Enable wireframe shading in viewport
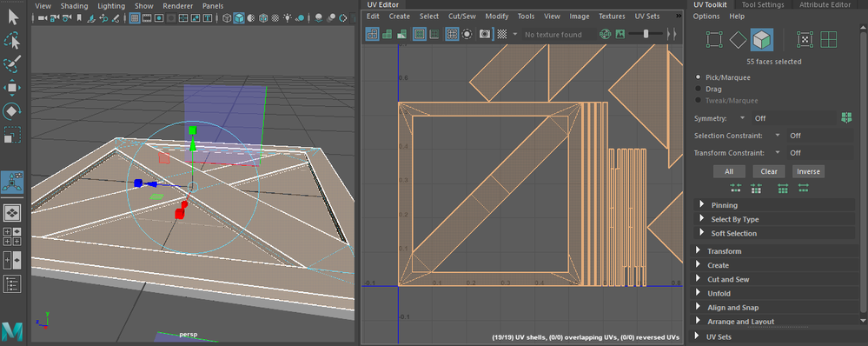The height and width of the screenshot is (346, 868). pyautogui.click(x=227, y=18)
